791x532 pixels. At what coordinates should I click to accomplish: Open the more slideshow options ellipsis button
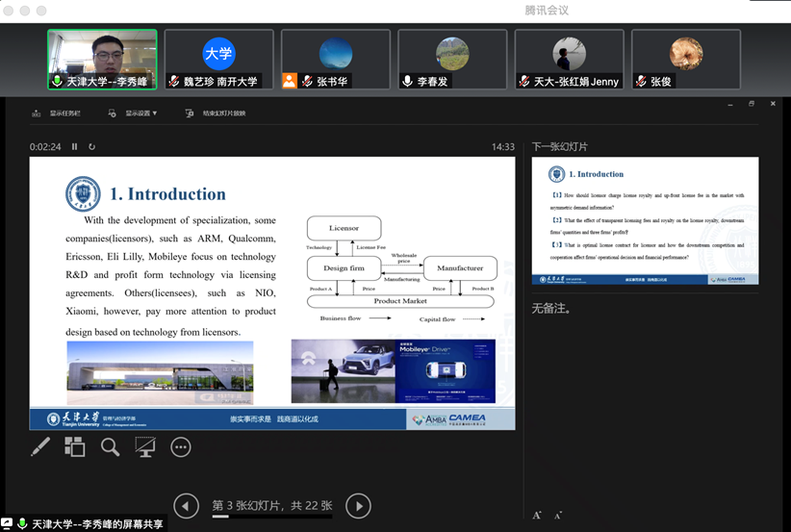point(181,446)
